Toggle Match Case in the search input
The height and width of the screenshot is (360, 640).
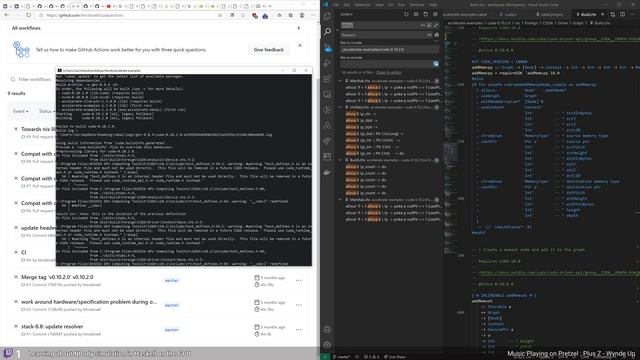pyautogui.click(x=423, y=25)
